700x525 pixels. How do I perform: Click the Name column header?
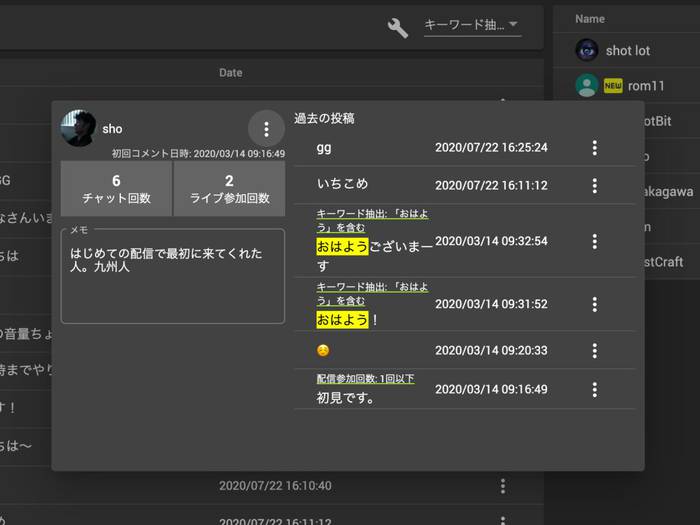(590, 19)
